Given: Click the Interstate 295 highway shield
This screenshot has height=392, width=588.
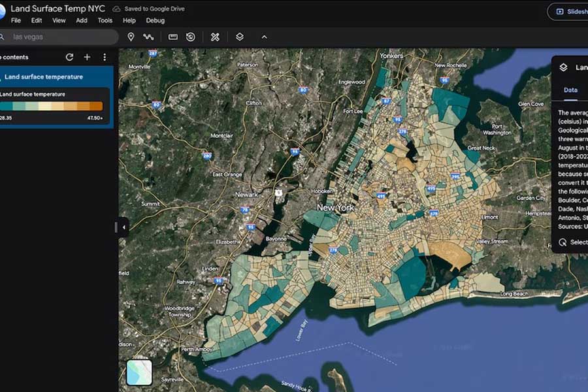Looking at the screenshot, I should coord(455,176).
